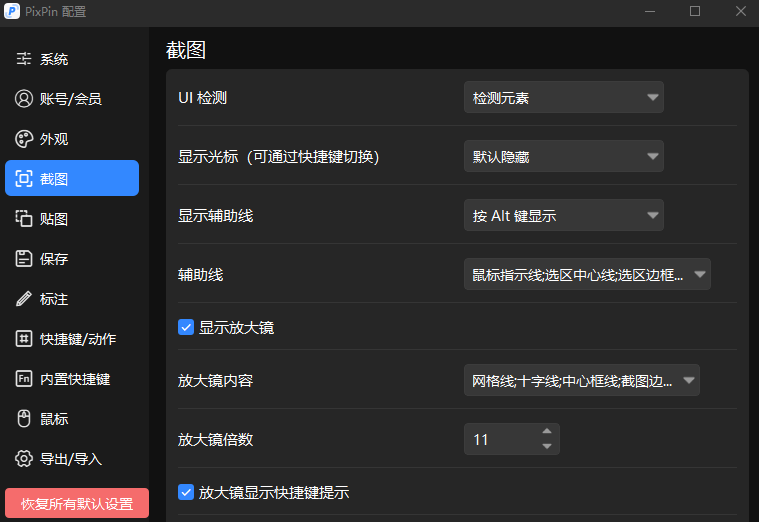Switch to 导出/导入 settings tab
The width and height of the screenshot is (759, 522).
coord(72,459)
